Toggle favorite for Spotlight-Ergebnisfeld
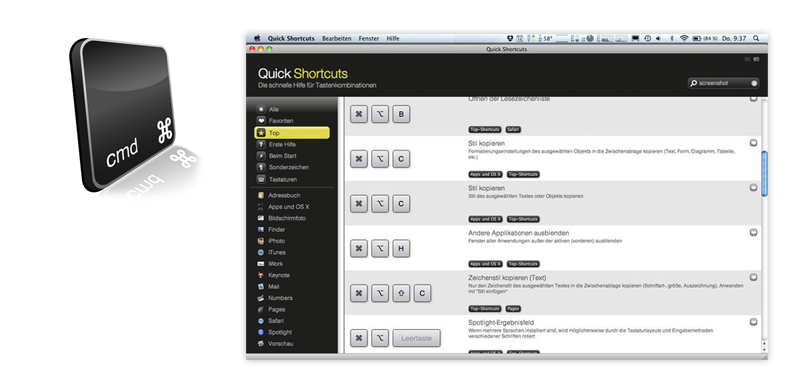The image size is (800, 390). pyautogui.click(x=754, y=322)
